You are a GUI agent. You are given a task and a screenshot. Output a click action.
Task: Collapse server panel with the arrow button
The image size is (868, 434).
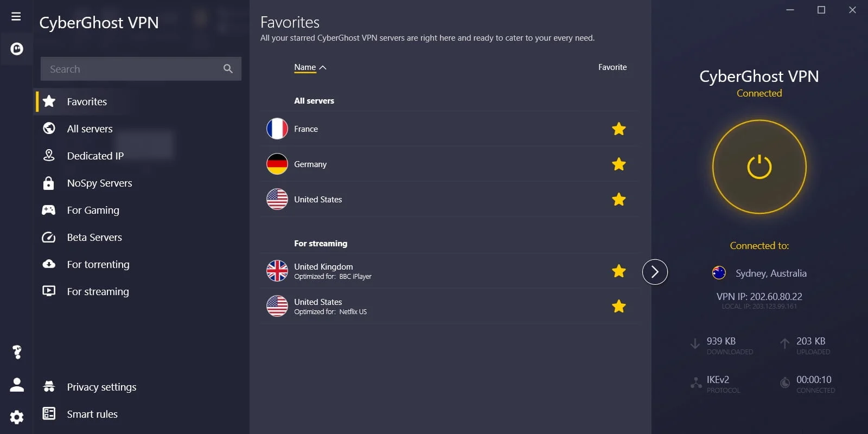(655, 272)
